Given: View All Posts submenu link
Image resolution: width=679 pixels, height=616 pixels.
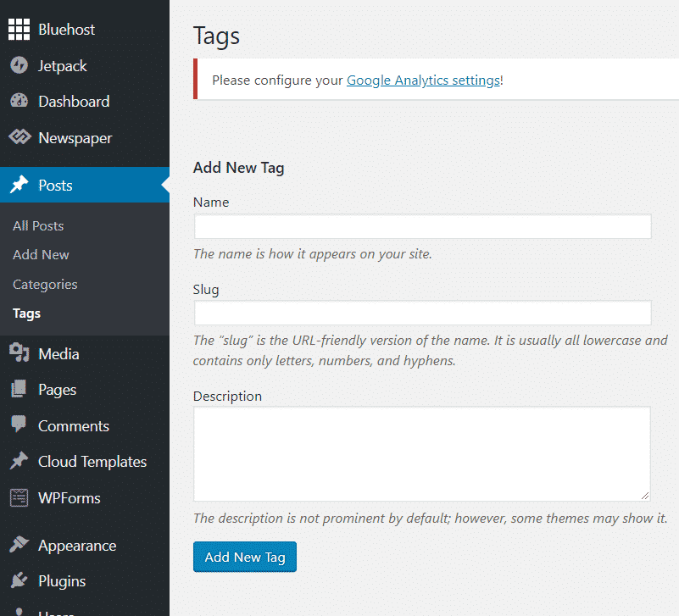Looking at the screenshot, I should coord(38,226).
